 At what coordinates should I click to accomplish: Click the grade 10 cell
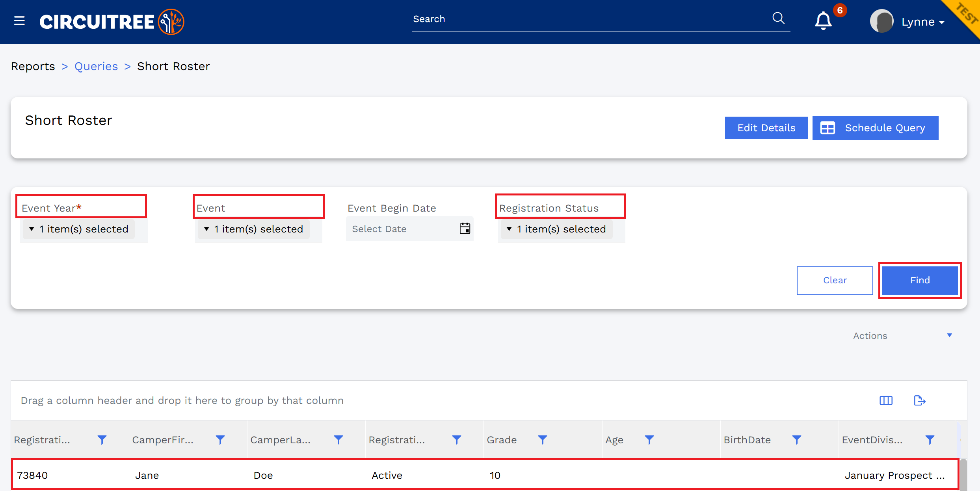[495, 475]
